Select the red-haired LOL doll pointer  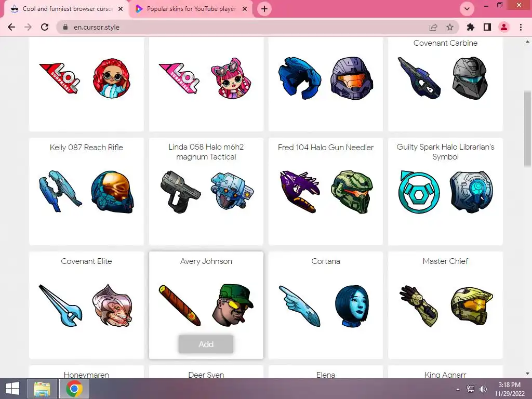[x=112, y=78]
